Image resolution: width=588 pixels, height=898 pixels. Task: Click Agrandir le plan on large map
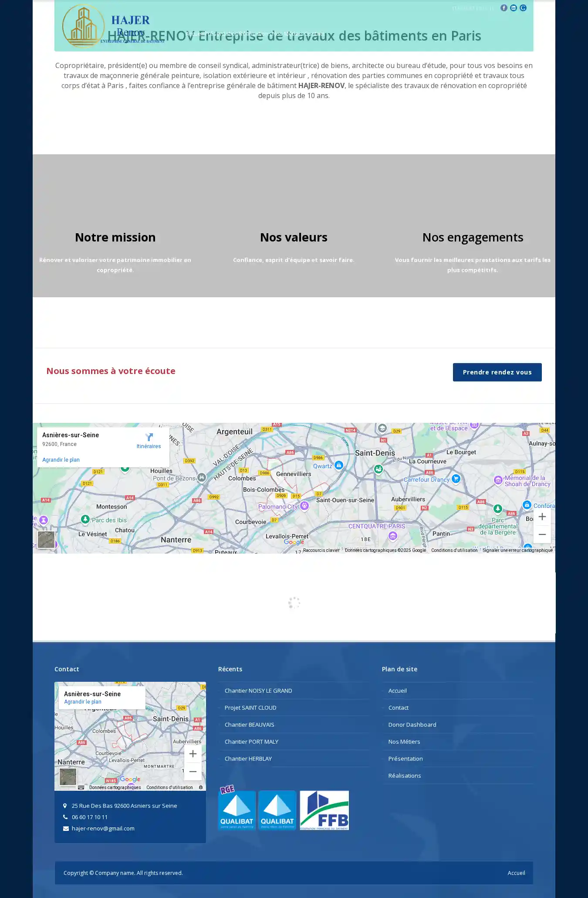[61, 460]
